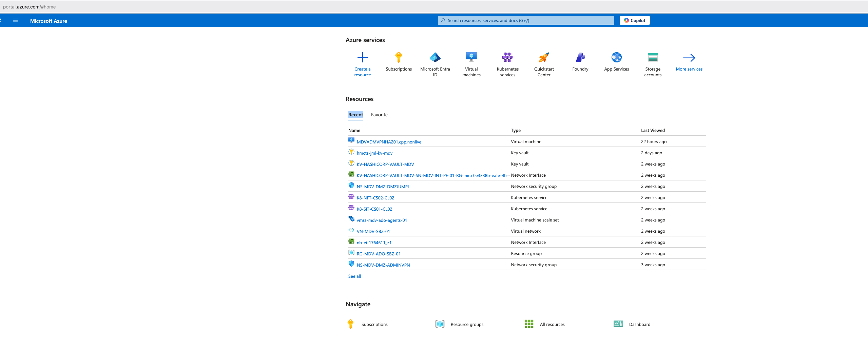
Task: Launch Quickstart Center rocket icon
Action: 544,57
